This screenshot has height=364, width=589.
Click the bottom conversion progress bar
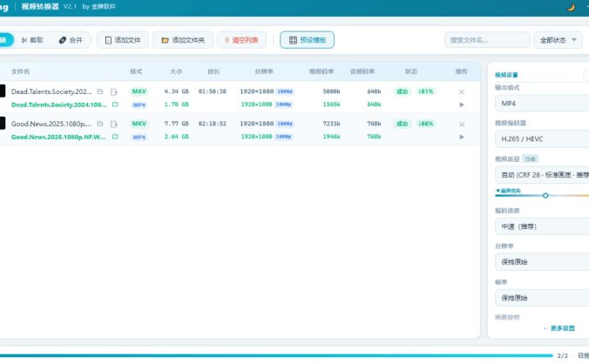[276, 355]
